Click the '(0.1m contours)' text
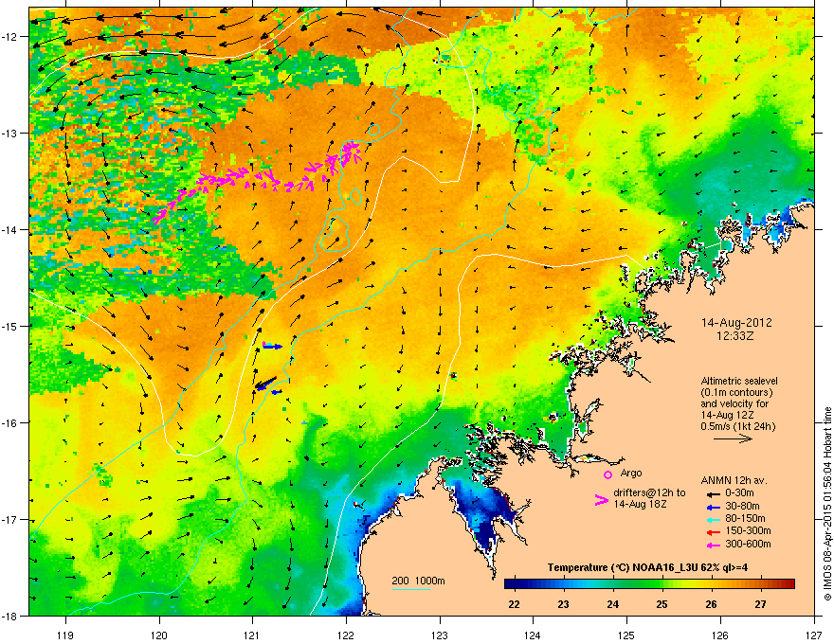 pyautogui.click(x=736, y=393)
